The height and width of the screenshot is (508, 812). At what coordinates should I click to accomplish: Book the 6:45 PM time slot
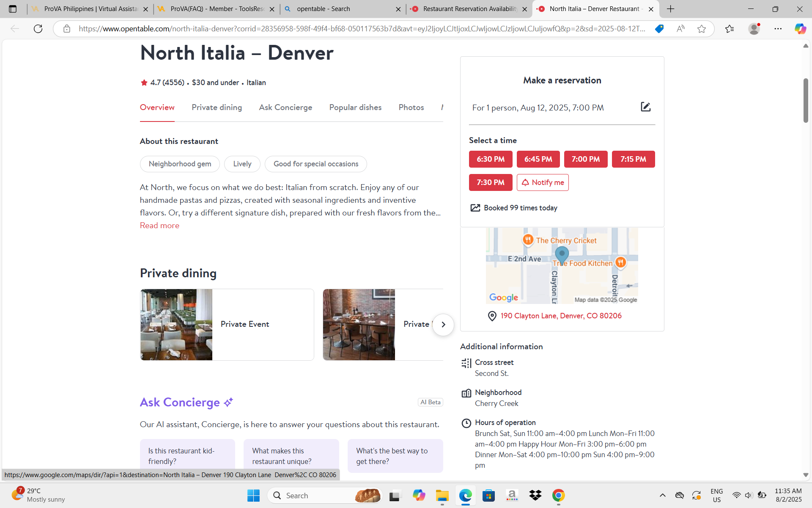538,159
